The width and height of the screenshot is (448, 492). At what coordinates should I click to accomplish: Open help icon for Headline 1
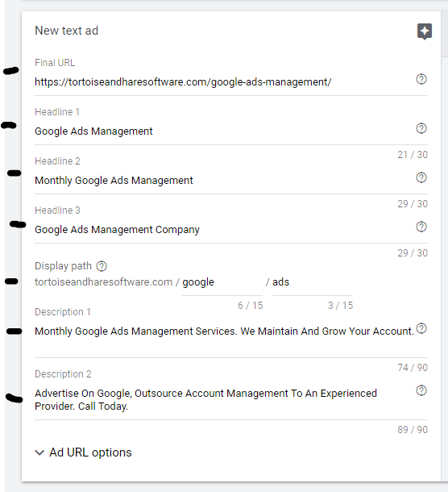(421, 128)
